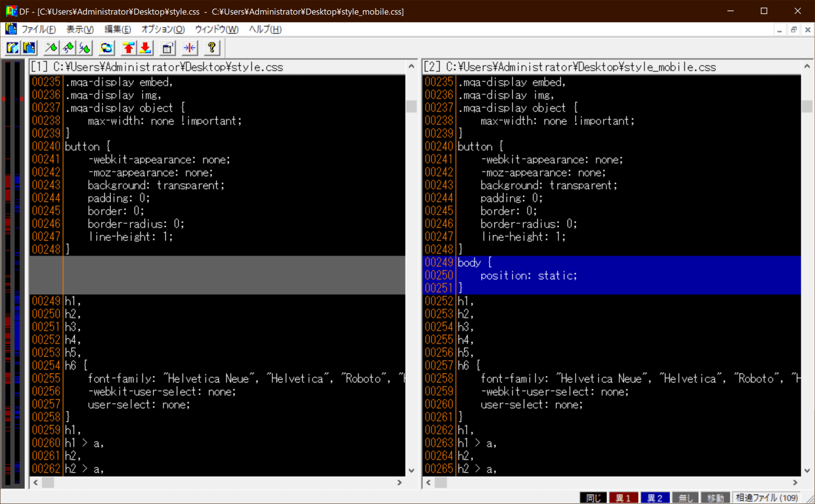Restore the inner document window

[x=793, y=30]
